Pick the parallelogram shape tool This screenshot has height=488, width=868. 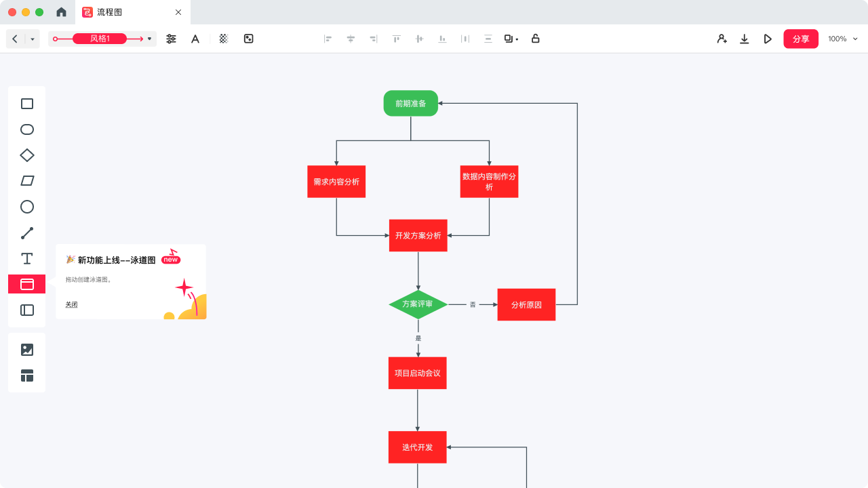click(x=27, y=181)
